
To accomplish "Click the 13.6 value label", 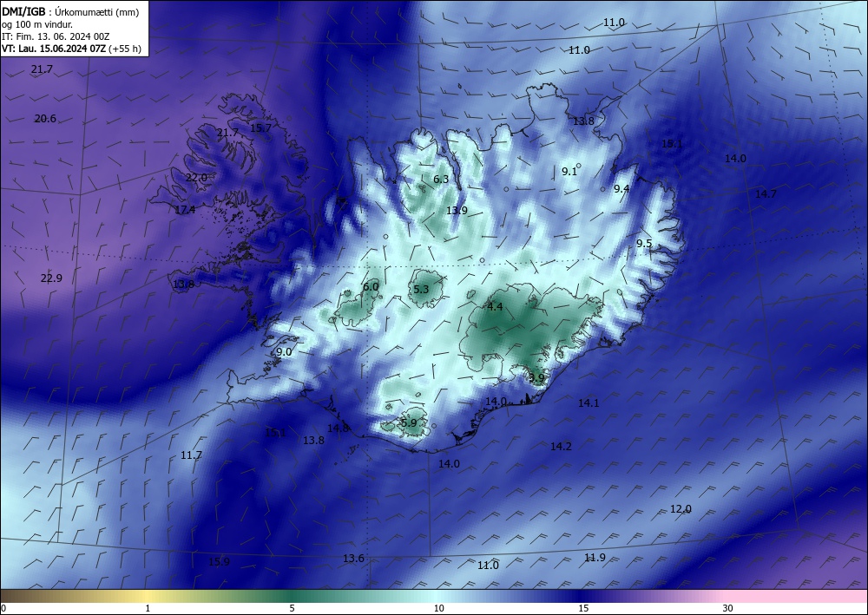I will [x=353, y=558].
